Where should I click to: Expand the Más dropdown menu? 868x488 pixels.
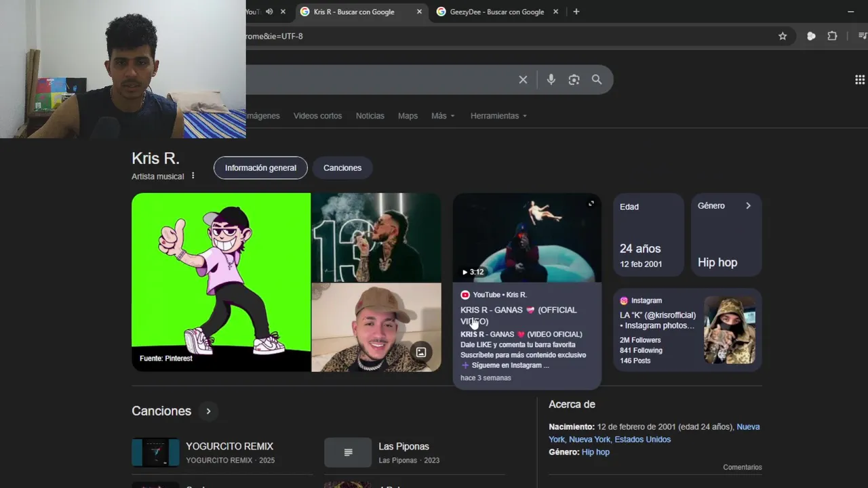coord(443,116)
